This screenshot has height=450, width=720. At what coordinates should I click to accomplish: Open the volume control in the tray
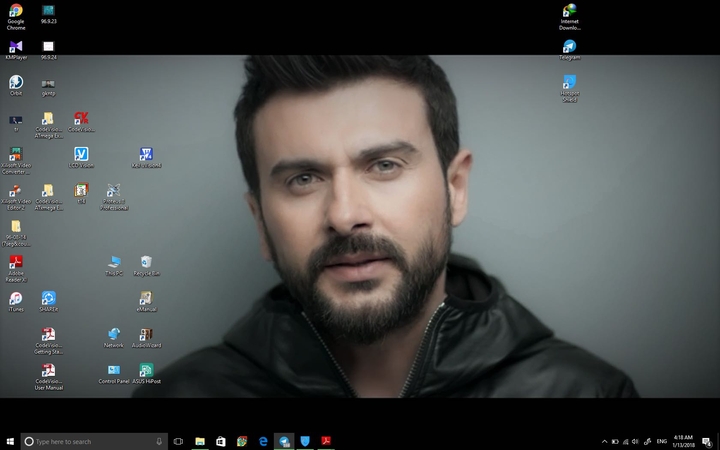click(635, 442)
